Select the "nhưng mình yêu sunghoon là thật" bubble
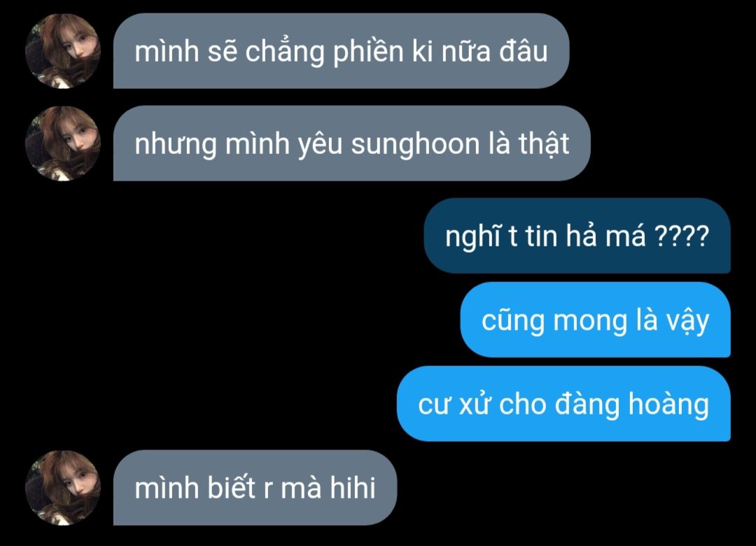The width and height of the screenshot is (756, 546). (x=352, y=143)
